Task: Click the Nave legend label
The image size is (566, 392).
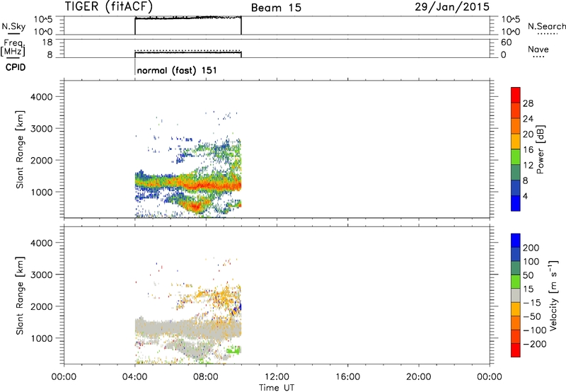Action: 538,49
